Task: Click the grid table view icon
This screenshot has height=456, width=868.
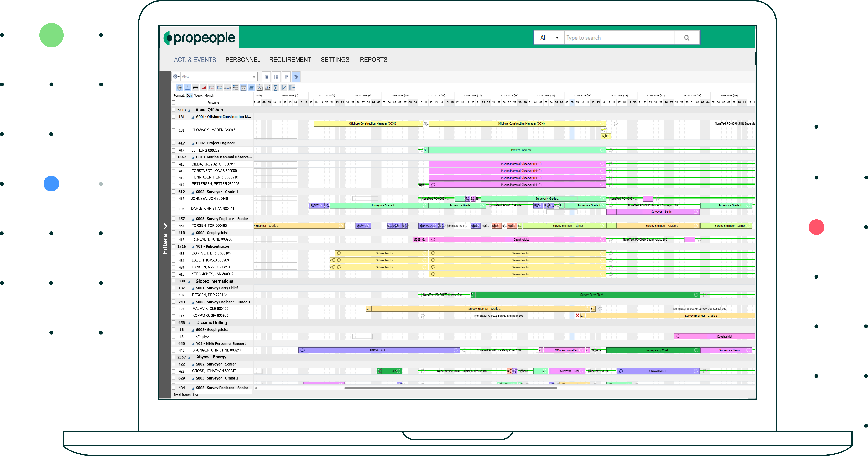Action: tap(266, 77)
